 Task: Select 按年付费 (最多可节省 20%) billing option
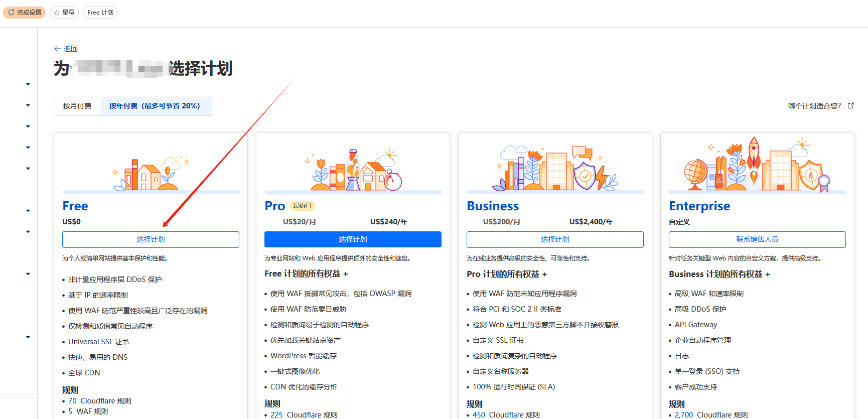[x=155, y=106]
